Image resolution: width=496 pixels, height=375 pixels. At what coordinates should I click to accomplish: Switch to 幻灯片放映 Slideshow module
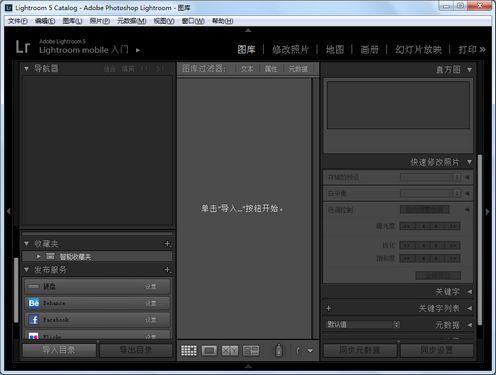click(x=418, y=50)
